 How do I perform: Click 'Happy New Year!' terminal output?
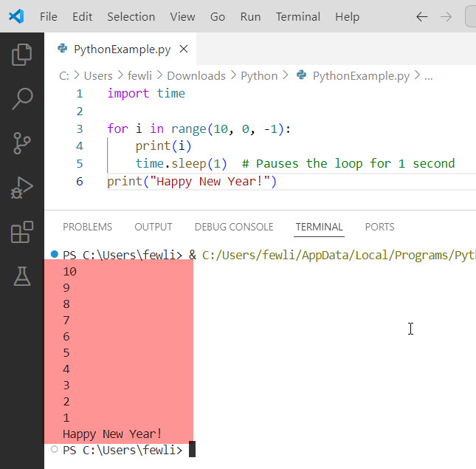(112, 434)
